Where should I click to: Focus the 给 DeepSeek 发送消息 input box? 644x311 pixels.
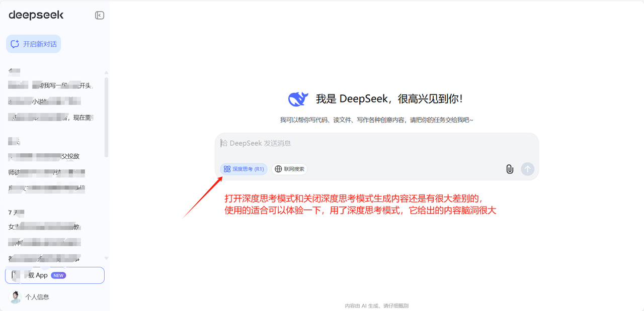pos(377,144)
